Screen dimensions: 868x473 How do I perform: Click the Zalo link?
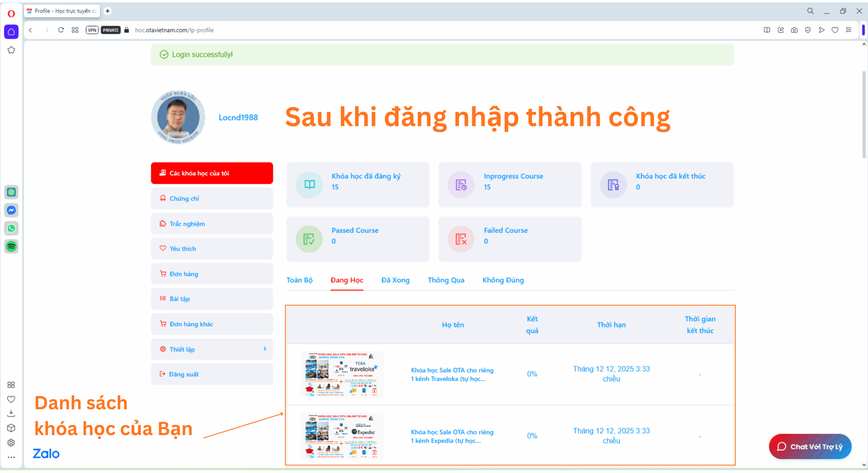point(46,453)
